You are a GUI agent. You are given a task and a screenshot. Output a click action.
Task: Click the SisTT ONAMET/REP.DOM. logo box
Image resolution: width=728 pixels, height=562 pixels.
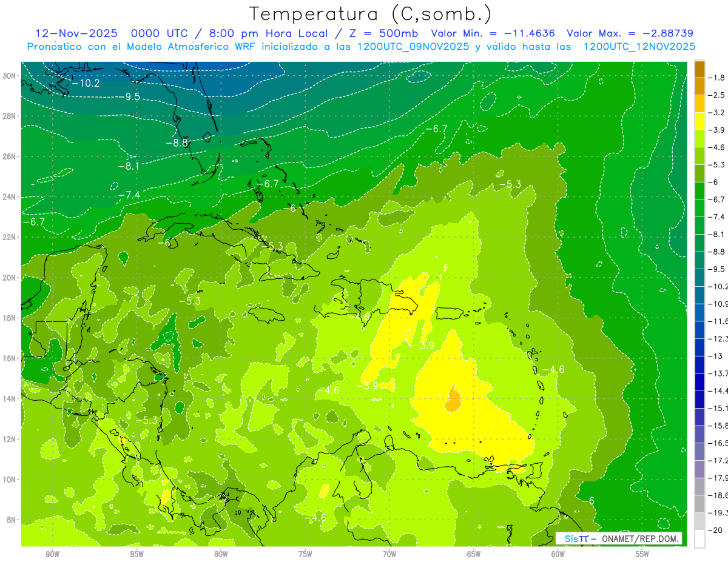(x=619, y=538)
